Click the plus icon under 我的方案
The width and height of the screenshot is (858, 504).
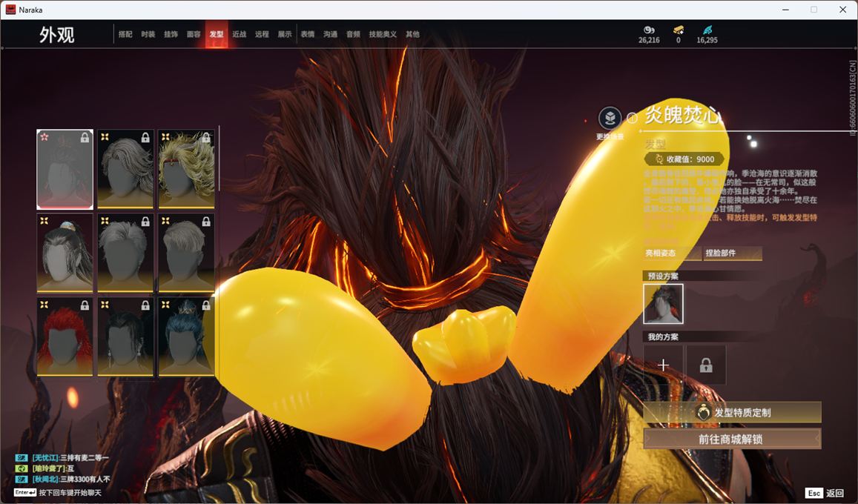coord(663,365)
